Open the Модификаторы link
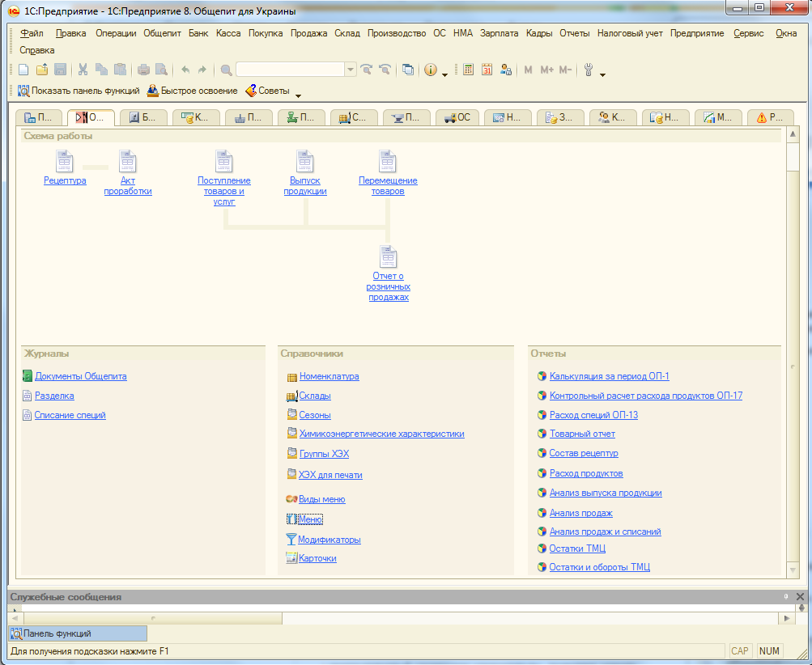 tap(329, 540)
